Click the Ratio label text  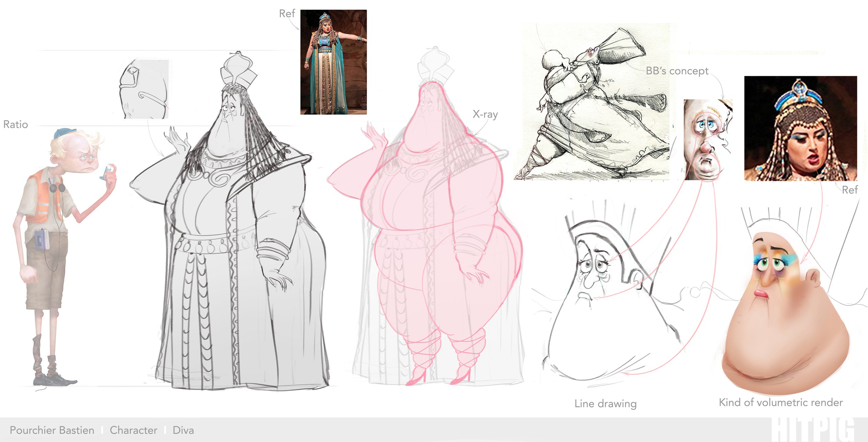click(16, 124)
